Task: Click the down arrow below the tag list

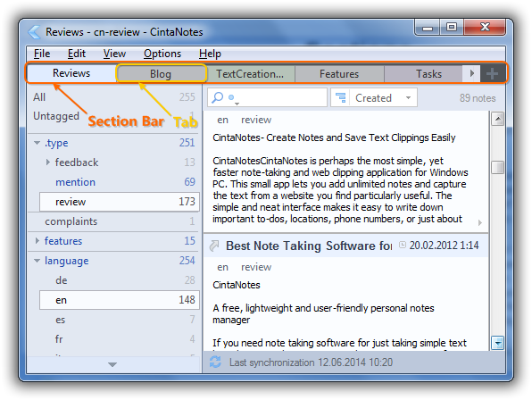Action: [112, 364]
